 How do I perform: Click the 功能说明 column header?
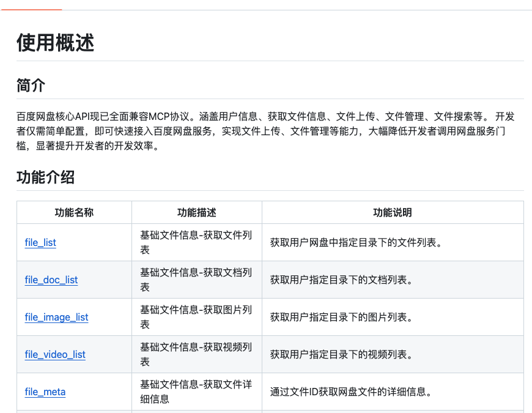pyautogui.click(x=393, y=212)
